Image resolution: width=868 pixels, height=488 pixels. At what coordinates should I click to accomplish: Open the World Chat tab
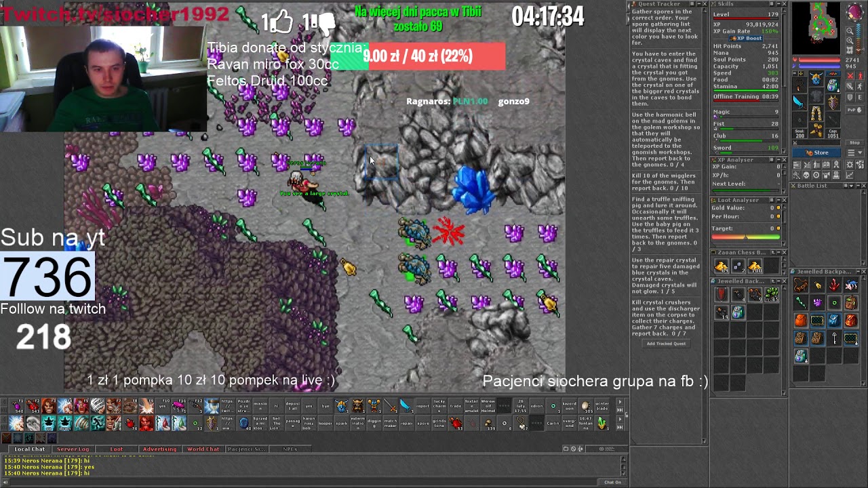coord(203,449)
